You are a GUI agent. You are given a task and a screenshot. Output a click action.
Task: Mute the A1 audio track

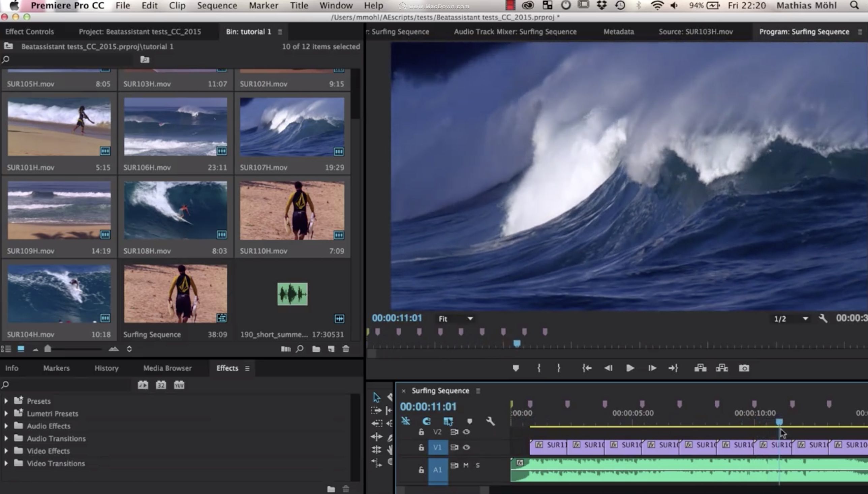(466, 465)
